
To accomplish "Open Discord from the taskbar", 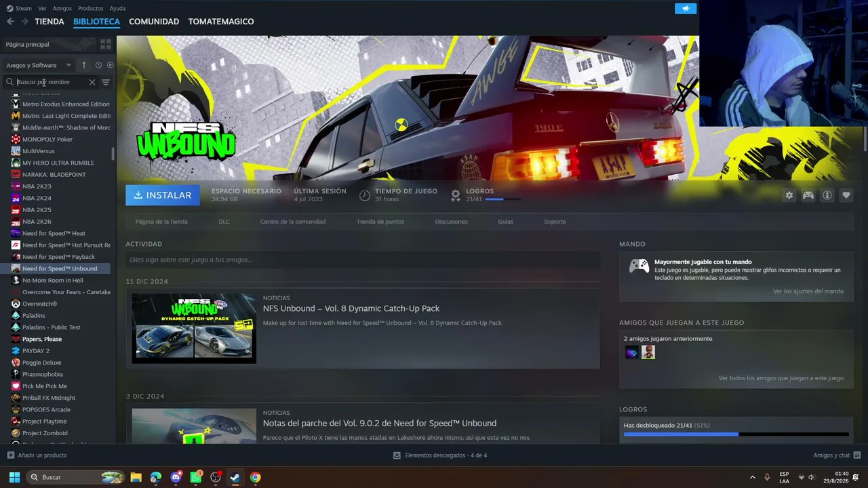I will (176, 477).
